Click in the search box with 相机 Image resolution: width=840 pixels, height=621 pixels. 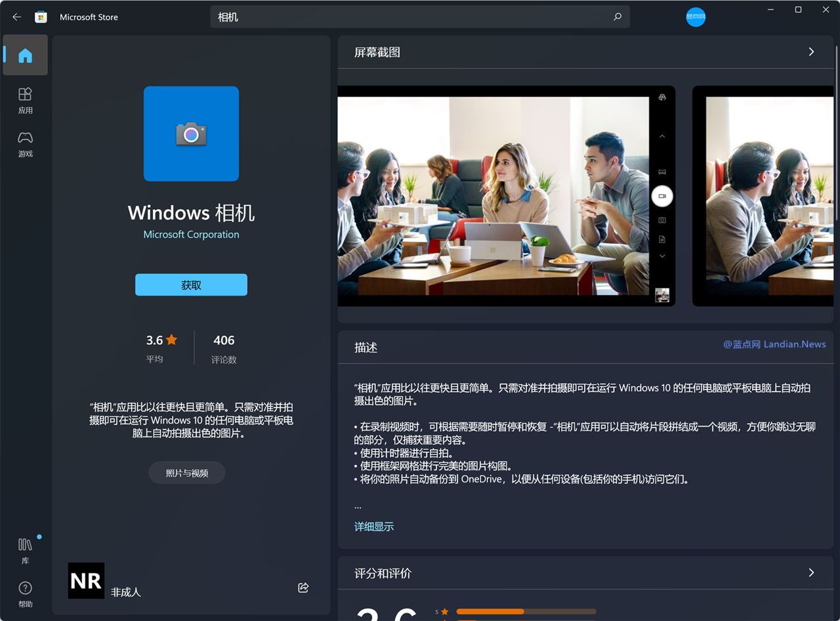point(420,17)
